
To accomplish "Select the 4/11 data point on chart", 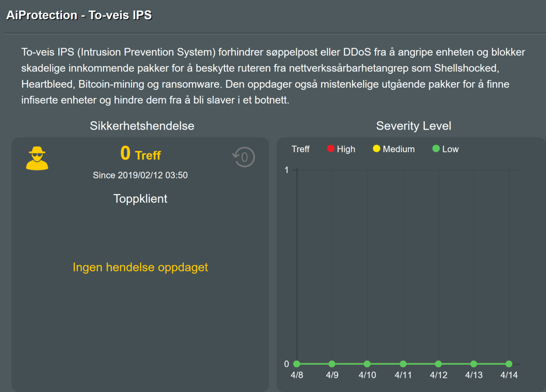I will point(403,364).
